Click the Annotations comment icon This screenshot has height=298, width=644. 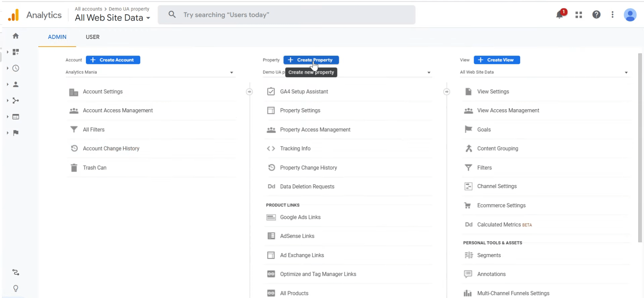[468, 274]
